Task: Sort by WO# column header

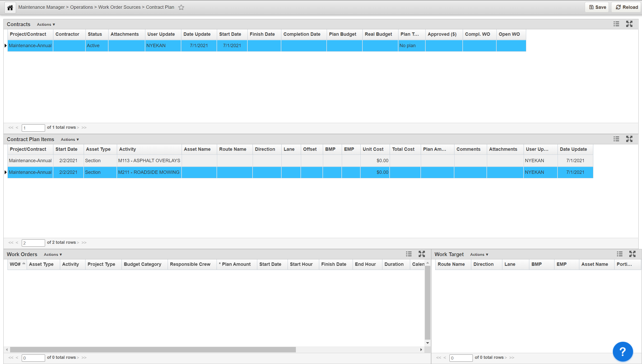Action: click(x=15, y=264)
